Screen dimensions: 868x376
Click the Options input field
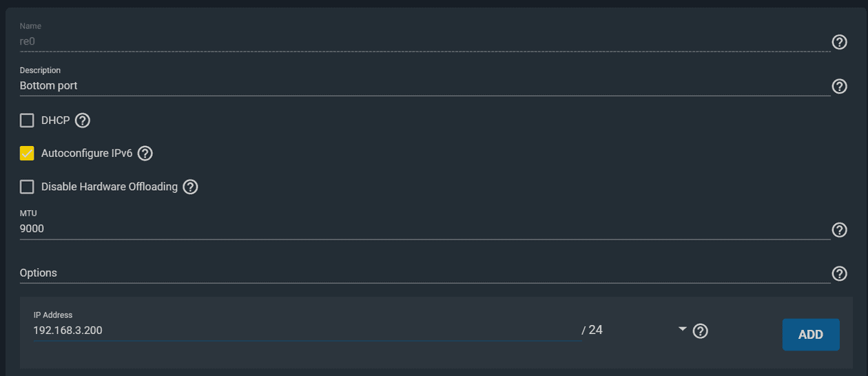[x=413, y=273]
